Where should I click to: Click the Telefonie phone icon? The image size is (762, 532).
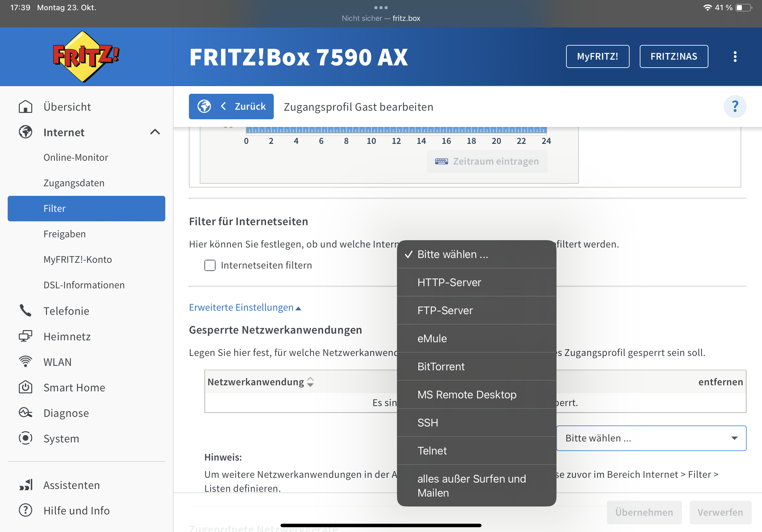coord(25,311)
